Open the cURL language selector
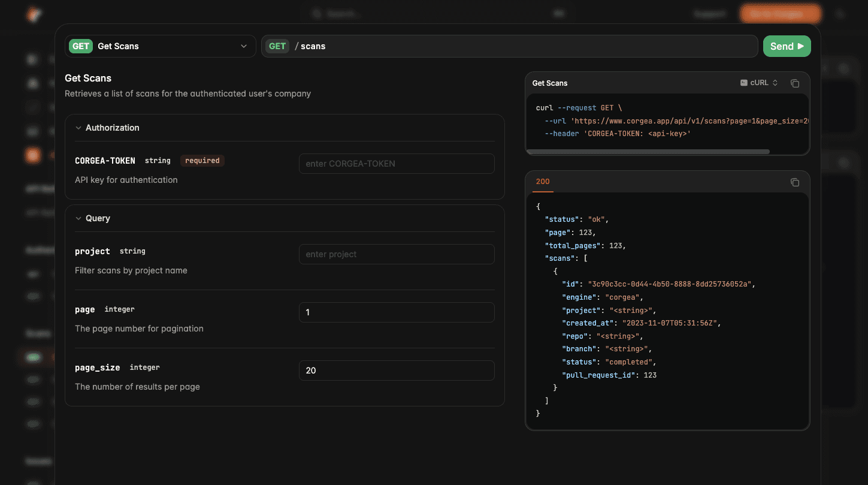Image resolution: width=868 pixels, height=485 pixels. tap(759, 83)
